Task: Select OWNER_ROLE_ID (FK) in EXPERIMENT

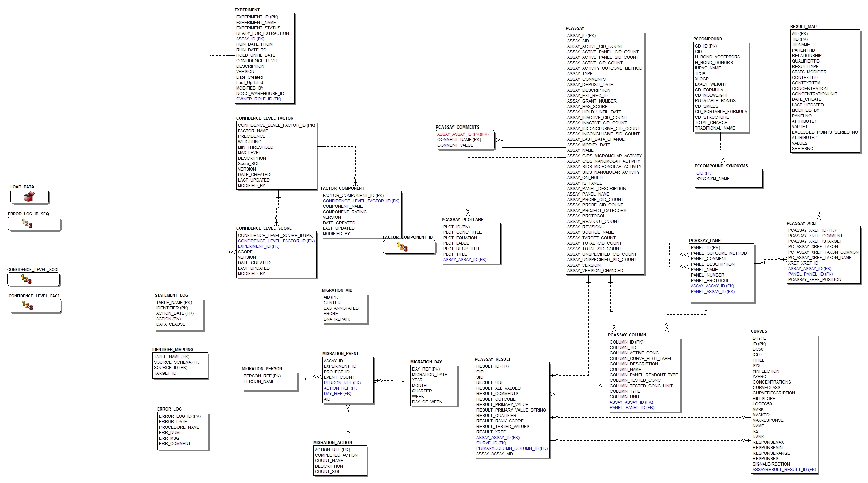Action: [x=258, y=99]
